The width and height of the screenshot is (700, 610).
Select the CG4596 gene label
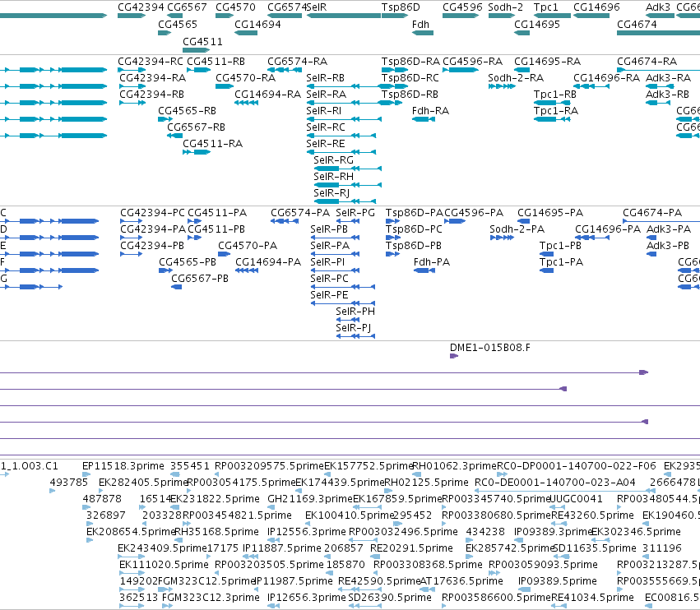(x=462, y=7)
